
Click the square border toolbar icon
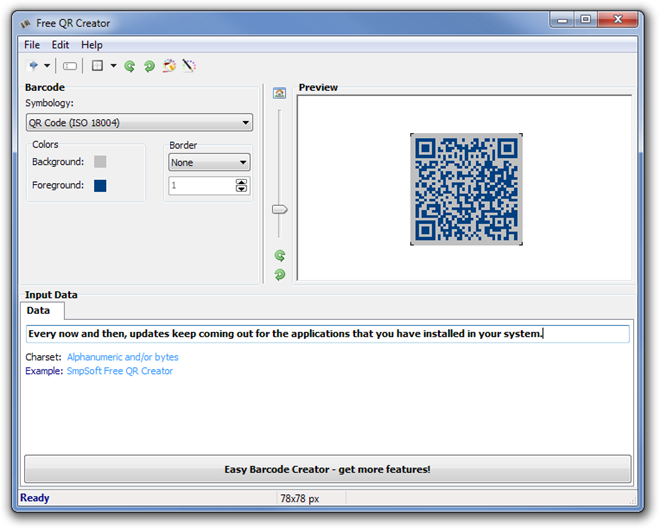click(97, 66)
